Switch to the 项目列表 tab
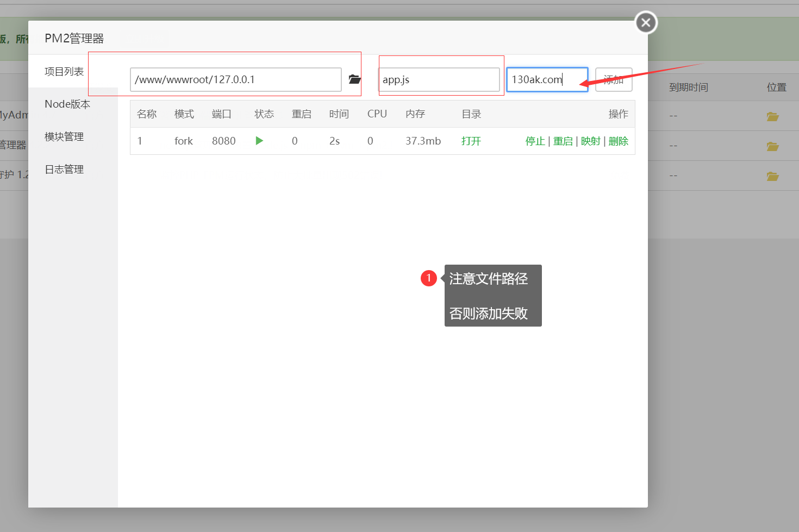Image resolution: width=799 pixels, height=532 pixels. (x=64, y=71)
